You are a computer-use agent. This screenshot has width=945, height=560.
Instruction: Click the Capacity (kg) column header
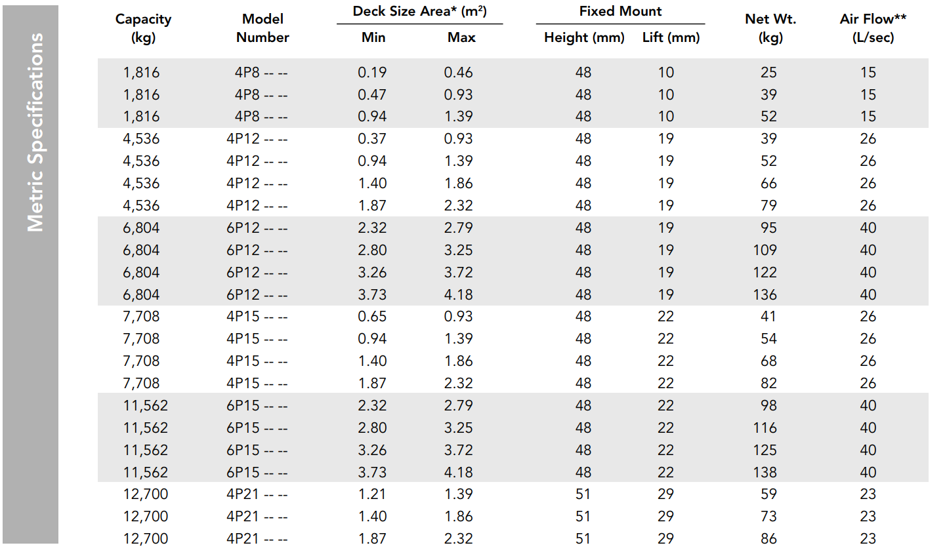(143, 28)
